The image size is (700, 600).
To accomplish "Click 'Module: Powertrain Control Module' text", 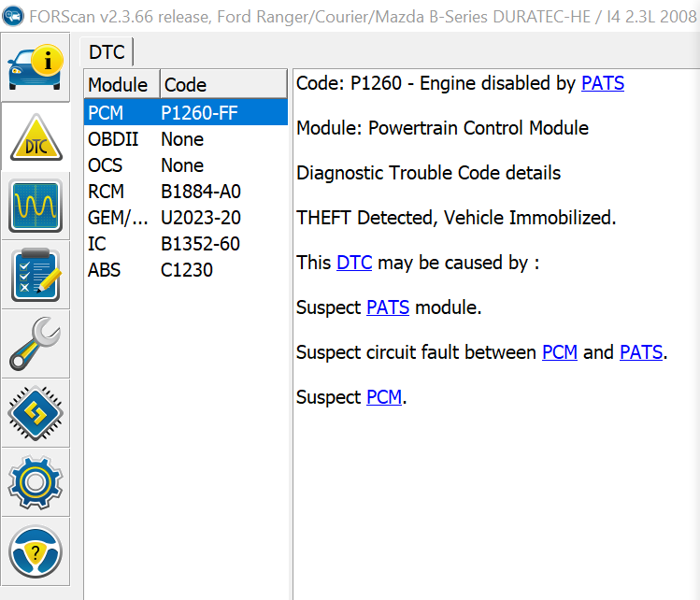I will point(442,128).
